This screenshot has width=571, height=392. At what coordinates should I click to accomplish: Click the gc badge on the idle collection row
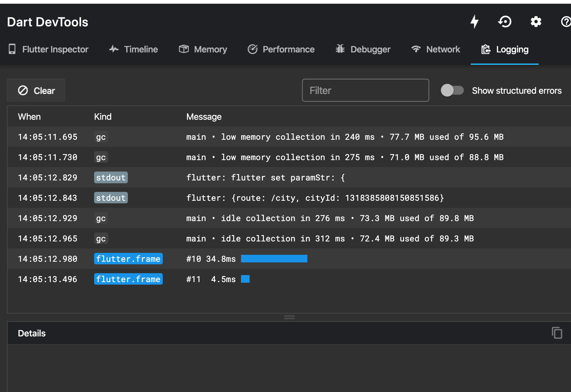(101, 218)
